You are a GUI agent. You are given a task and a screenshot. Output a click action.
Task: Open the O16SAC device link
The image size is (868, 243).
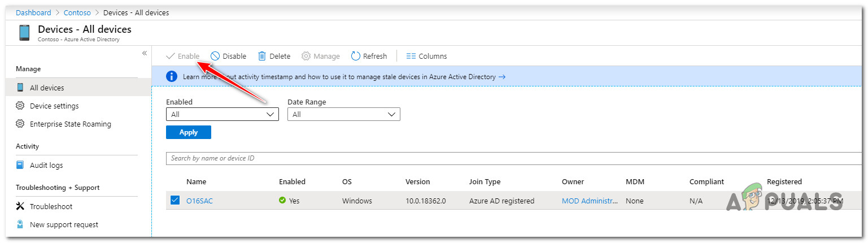pos(199,201)
